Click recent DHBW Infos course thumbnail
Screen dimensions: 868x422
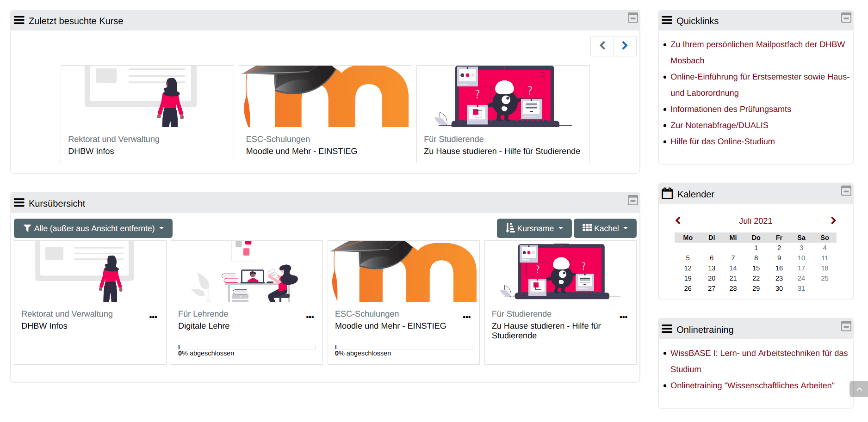coord(147,96)
